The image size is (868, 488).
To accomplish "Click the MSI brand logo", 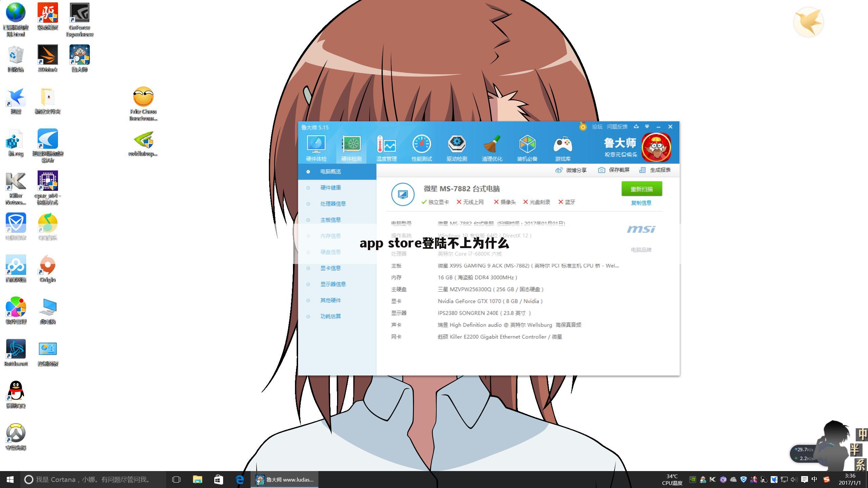I will pyautogui.click(x=641, y=229).
